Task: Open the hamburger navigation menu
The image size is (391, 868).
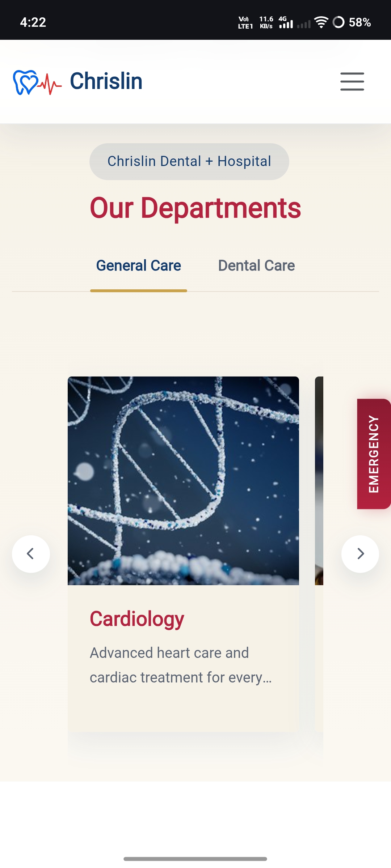Action: [352, 81]
